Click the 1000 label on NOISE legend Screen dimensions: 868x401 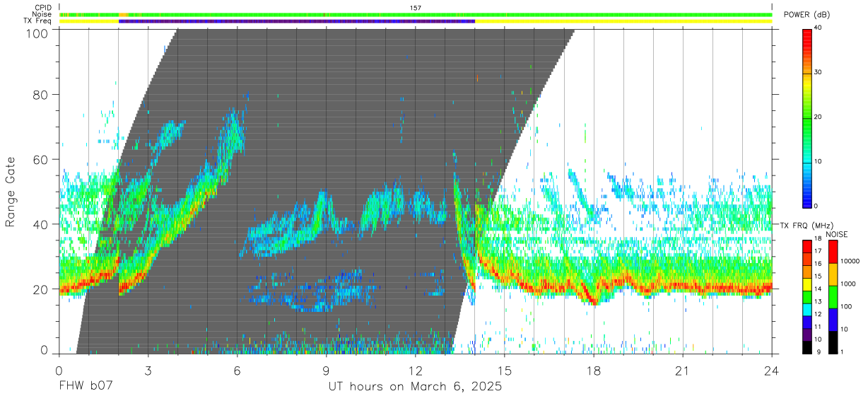tap(847, 284)
